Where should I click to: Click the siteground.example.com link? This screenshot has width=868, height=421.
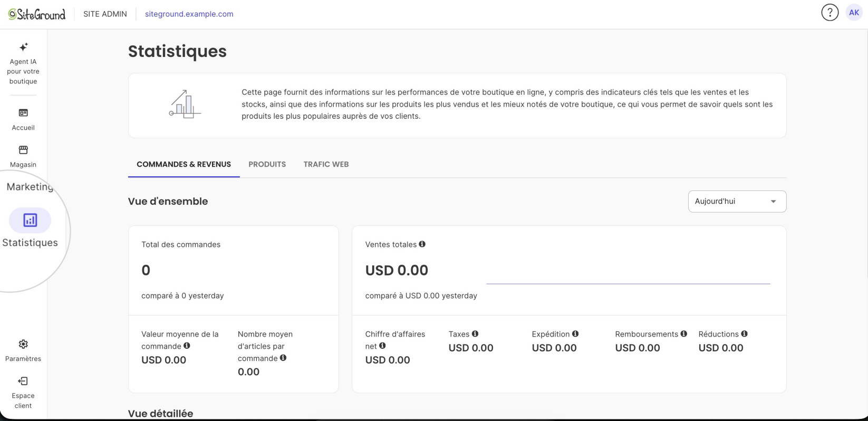189,14
